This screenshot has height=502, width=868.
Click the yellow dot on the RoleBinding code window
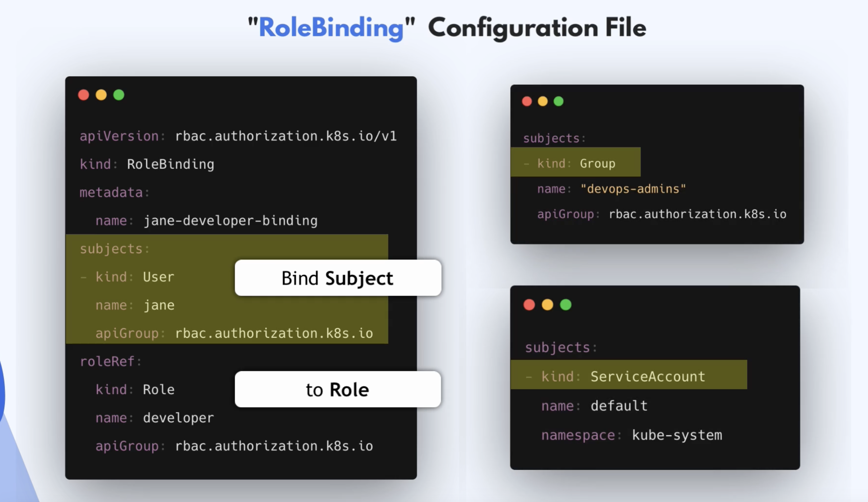click(x=101, y=95)
